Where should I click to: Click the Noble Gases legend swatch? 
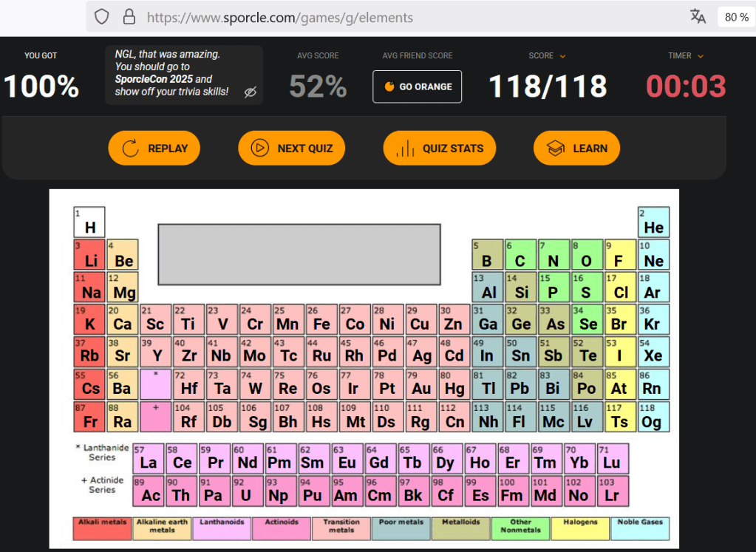pos(640,528)
